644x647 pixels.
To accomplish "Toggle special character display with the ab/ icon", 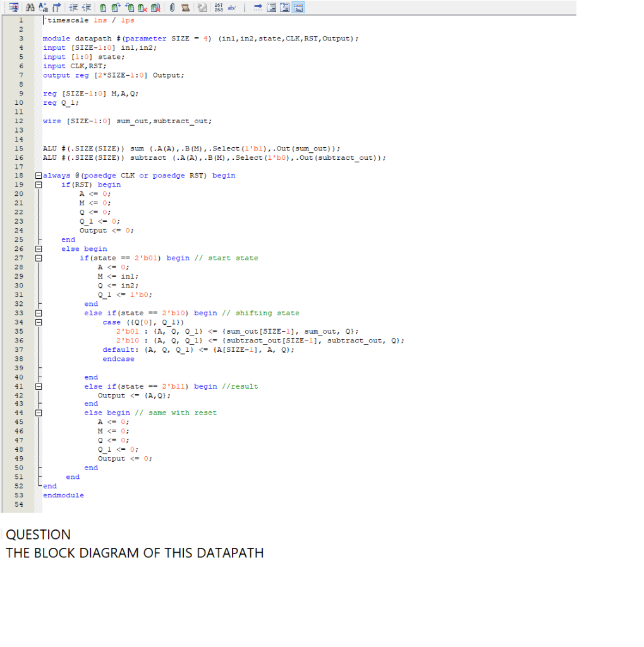I will [x=232, y=7].
